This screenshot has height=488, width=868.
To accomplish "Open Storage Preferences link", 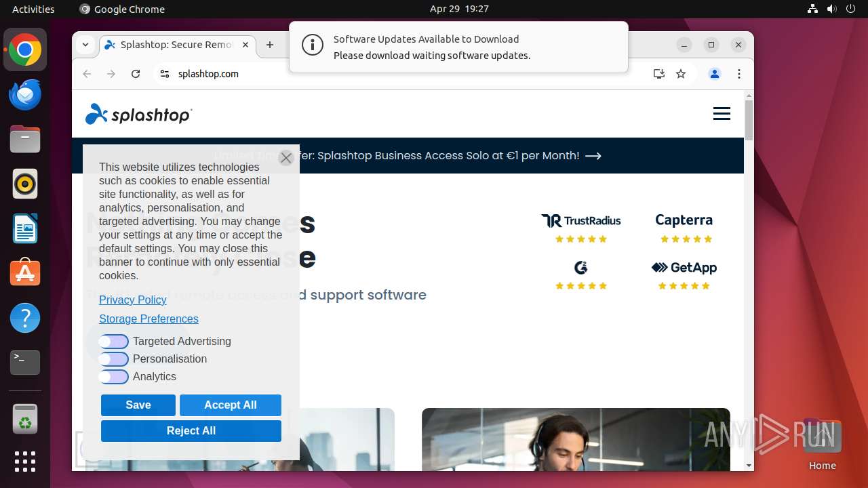I will pyautogui.click(x=149, y=319).
